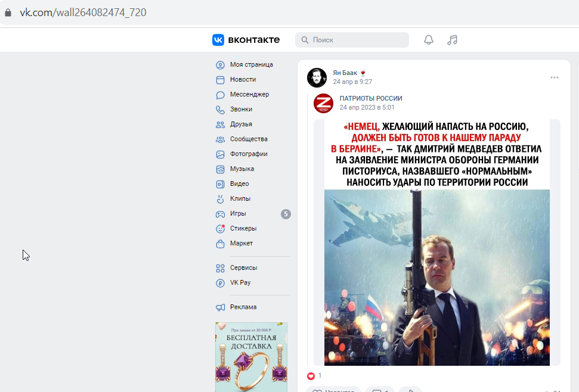Screen dimensions: 579x392
Task: Open the notifications bell
Action: tap(428, 40)
